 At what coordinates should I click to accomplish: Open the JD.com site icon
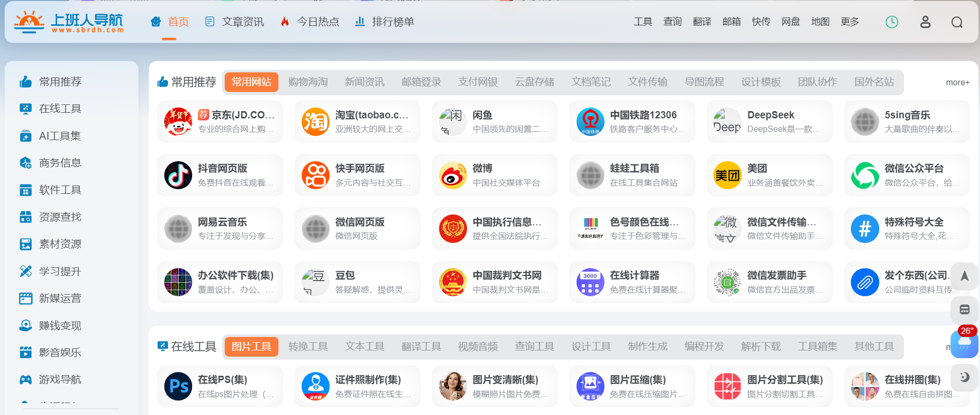tap(178, 121)
